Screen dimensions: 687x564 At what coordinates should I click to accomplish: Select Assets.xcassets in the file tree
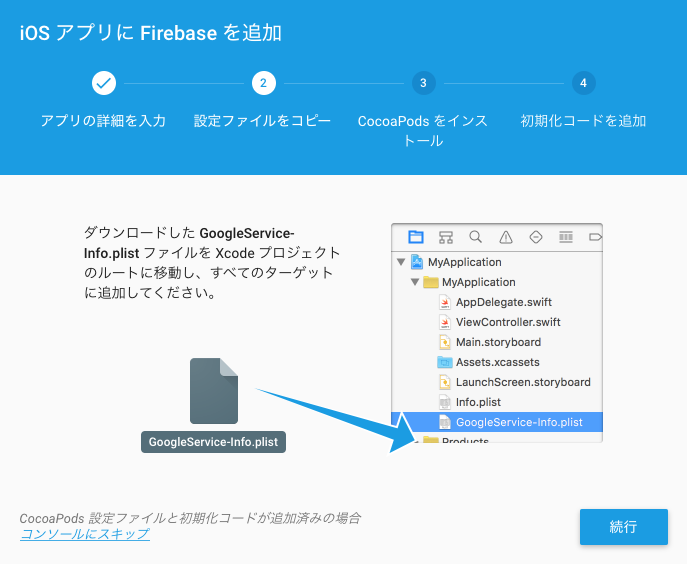tap(497, 362)
